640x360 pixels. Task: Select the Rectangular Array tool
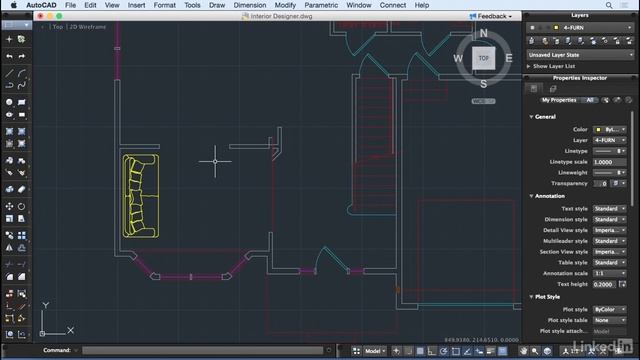[22, 236]
